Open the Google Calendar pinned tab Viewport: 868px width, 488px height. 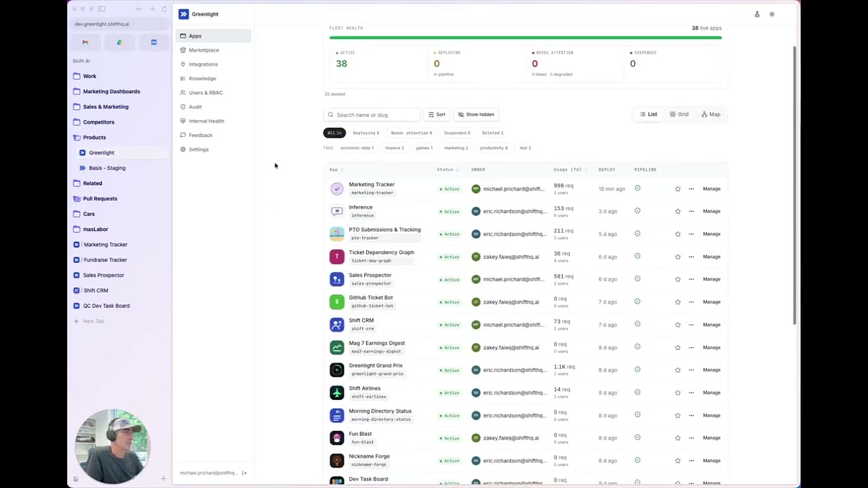(x=154, y=42)
